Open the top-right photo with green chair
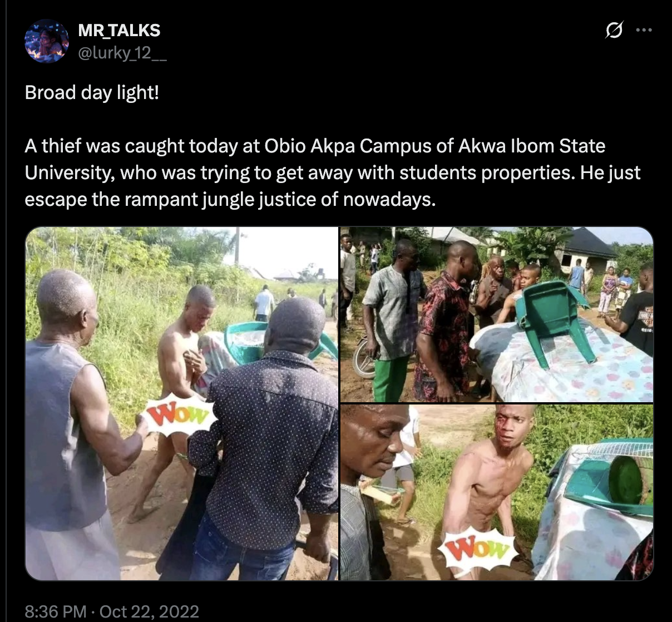Screen dimensions: 672x622 497,314
